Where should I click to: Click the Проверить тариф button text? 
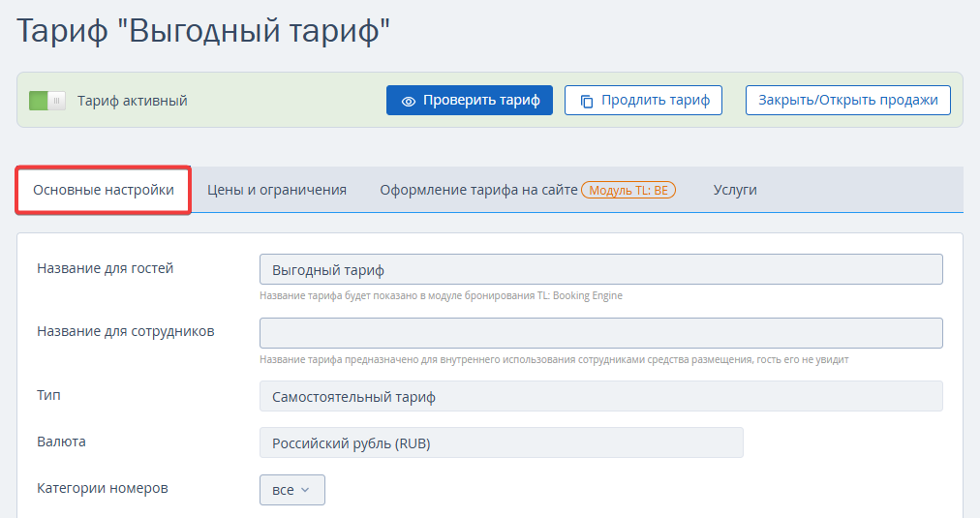481,100
